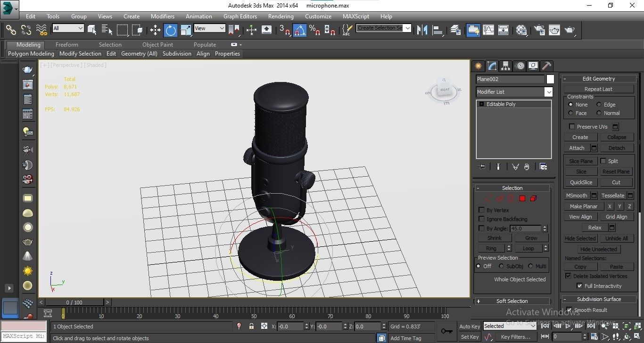Uncheck Delete Isolated Vertices
The width and height of the screenshot is (644, 343).
[568, 276]
